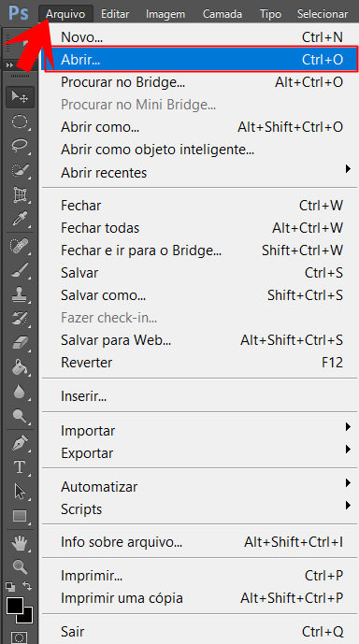Select the Dodge tool
Image resolution: width=359 pixels, height=644 pixels.
[20, 416]
